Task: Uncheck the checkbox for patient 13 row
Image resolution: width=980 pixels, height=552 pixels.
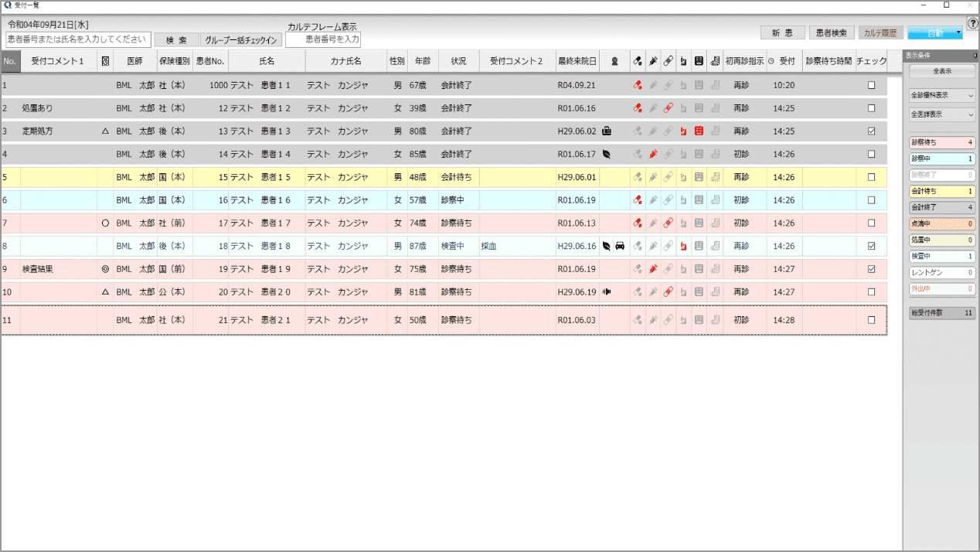Action: pyautogui.click(x=872, y=131)
